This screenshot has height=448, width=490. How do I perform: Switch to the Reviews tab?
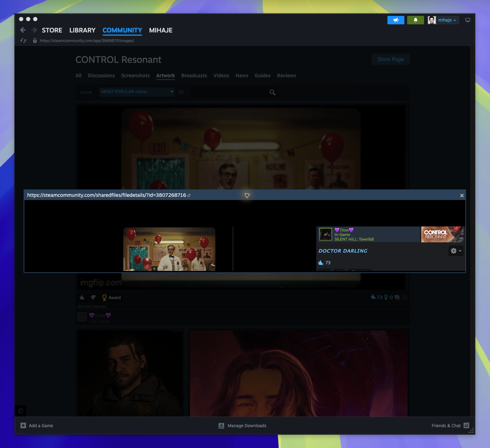[287, 75]
